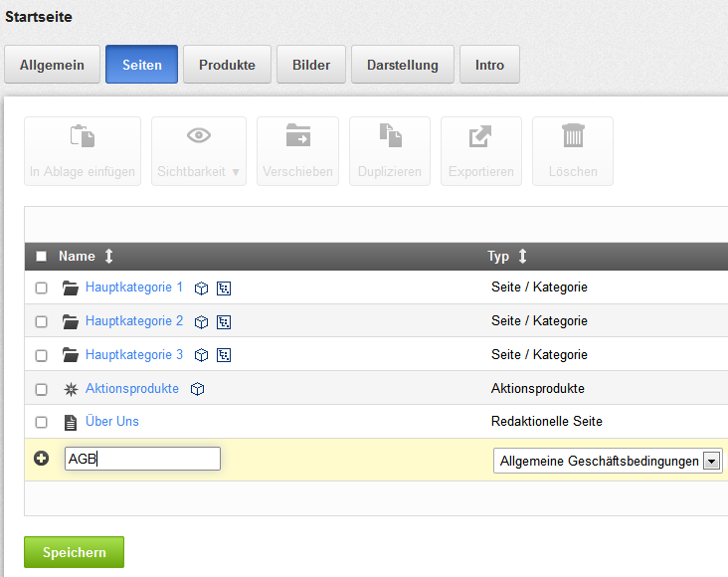The width and height of the screenshot is (728, 577).
Task: Open products cube icon for Hauptkategorie 1
Action: (201, 288)
